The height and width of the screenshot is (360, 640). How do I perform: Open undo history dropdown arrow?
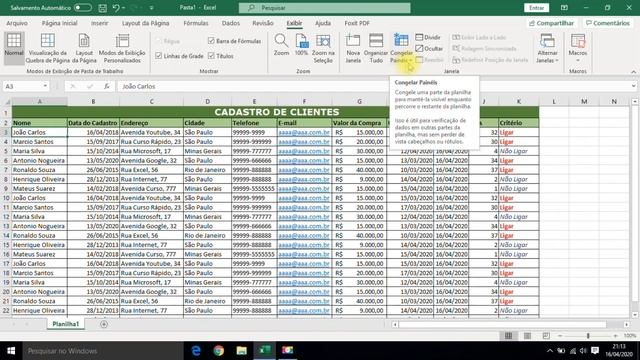click(123, 8)
